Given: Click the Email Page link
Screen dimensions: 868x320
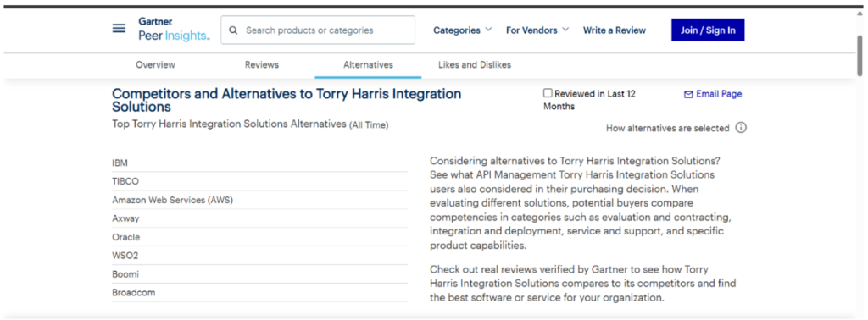Looking at the screenshot, I should click(x=719, y=94).
